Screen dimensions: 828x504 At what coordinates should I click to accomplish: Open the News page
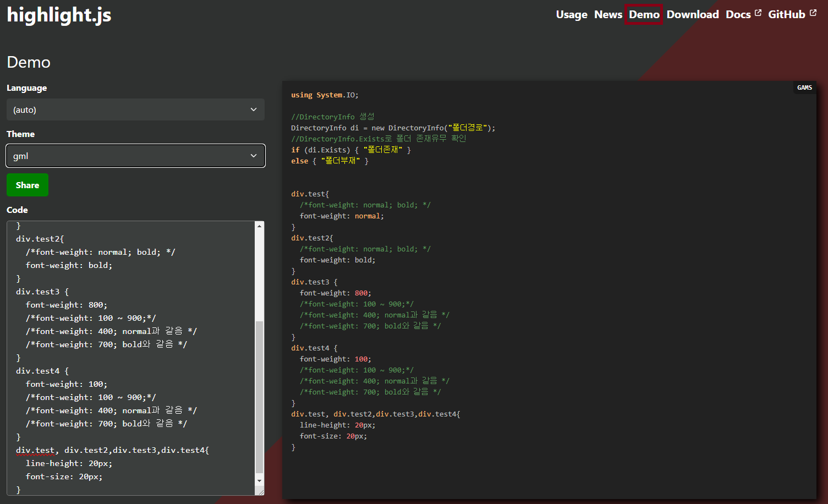click(608, 14)
